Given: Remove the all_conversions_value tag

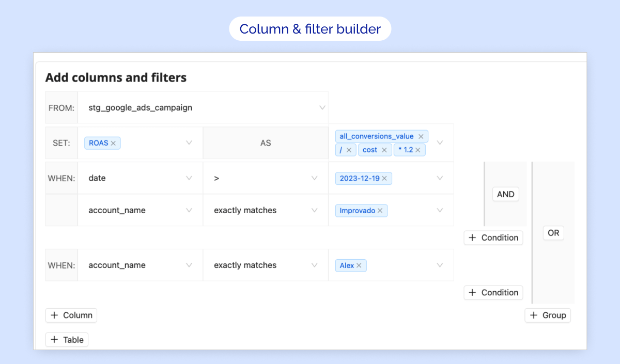Looking at the screenshot, I should pyautogui.click(x=421, y=136).
